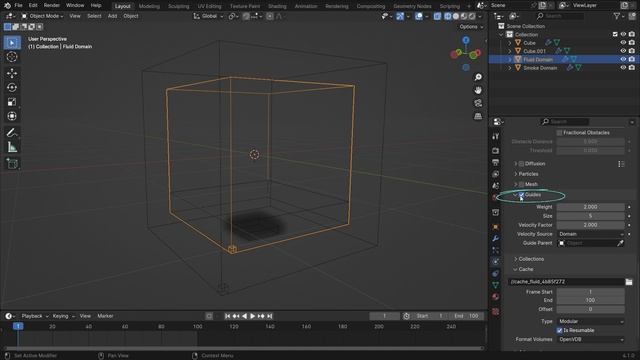
Task: Open the Options dropdown in viewport
Action: pyautogui.click(x=471, y=27)
